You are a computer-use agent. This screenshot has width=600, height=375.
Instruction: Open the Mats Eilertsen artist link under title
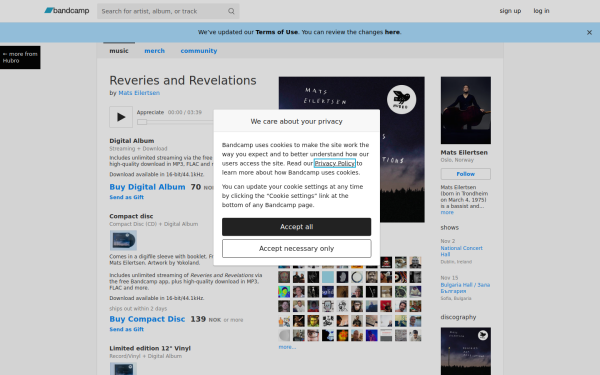tap(139, 93)
